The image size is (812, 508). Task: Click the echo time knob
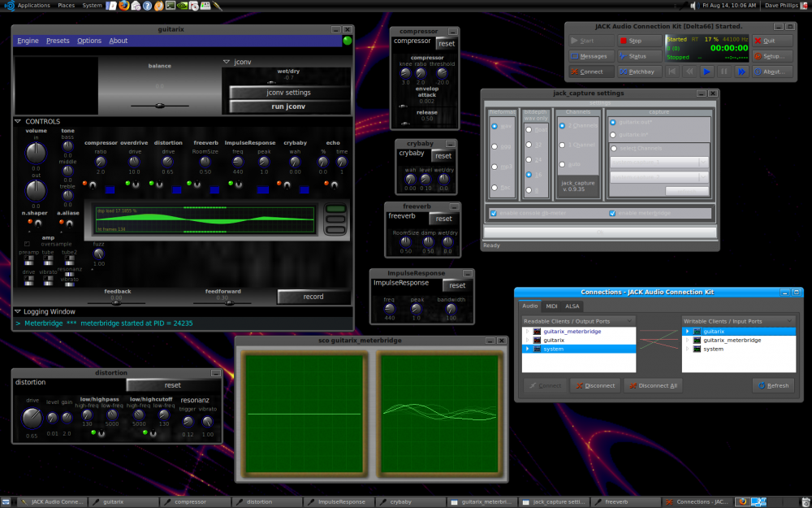point(342,162)
